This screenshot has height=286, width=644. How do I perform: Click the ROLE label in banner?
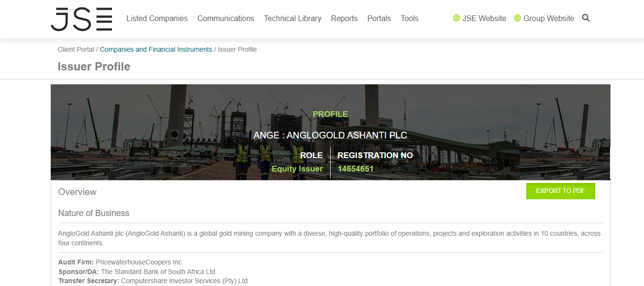[x=311, y=155]
